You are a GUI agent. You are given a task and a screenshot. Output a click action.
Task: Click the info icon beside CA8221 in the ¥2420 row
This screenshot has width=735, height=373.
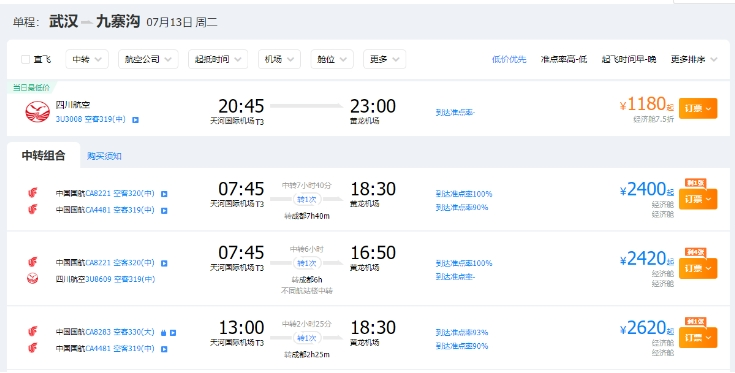[164, 263]
